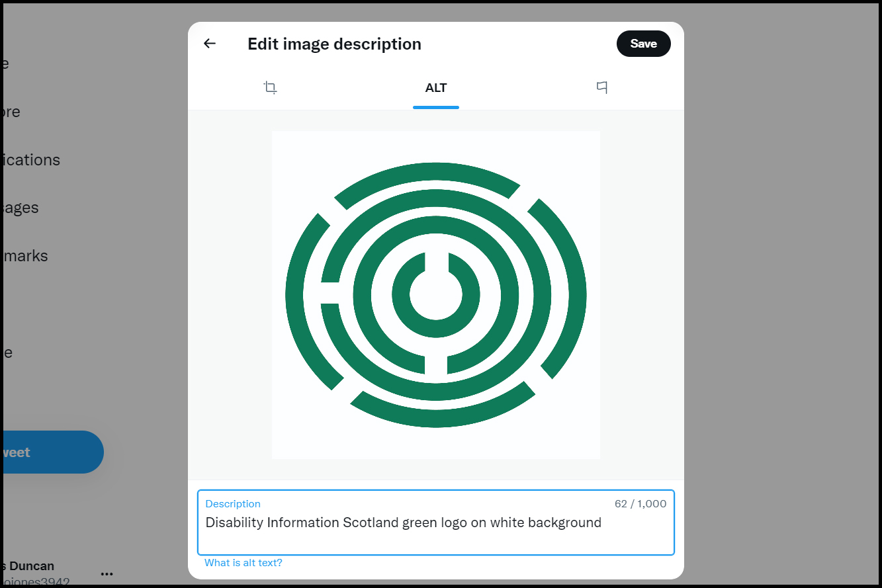
Task: Click the '62 / 1,000' character counter
Action: (x=640, y=504)
